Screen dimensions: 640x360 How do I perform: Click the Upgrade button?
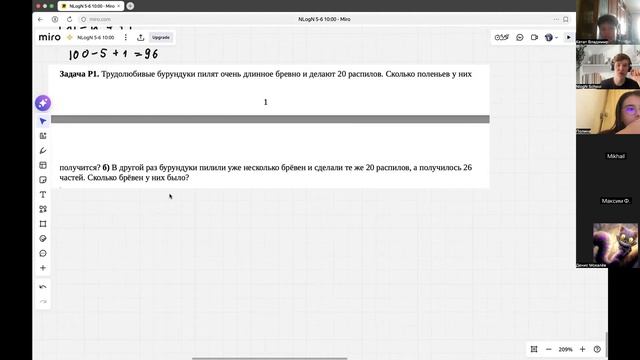[161, 37]
